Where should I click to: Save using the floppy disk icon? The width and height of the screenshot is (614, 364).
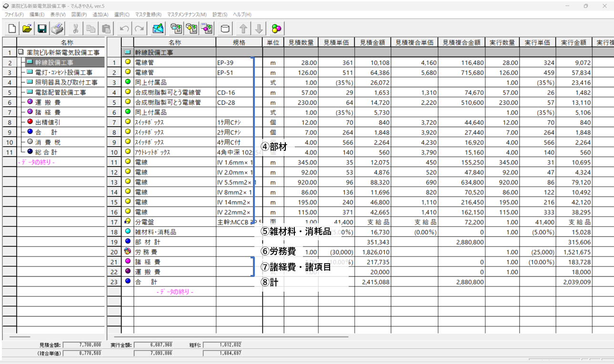tap(42, 29)
